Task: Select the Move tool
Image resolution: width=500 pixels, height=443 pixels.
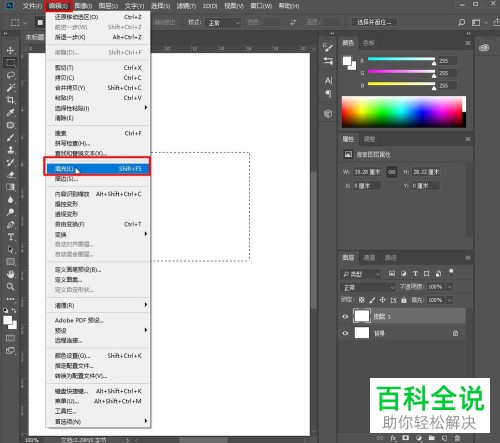Action: (x=10, y=50)
